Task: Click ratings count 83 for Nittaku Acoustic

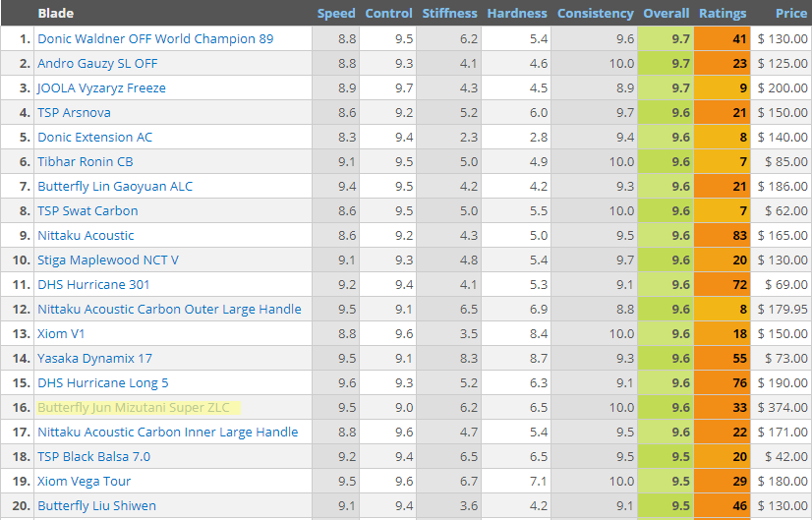Action: click(739, 236)
